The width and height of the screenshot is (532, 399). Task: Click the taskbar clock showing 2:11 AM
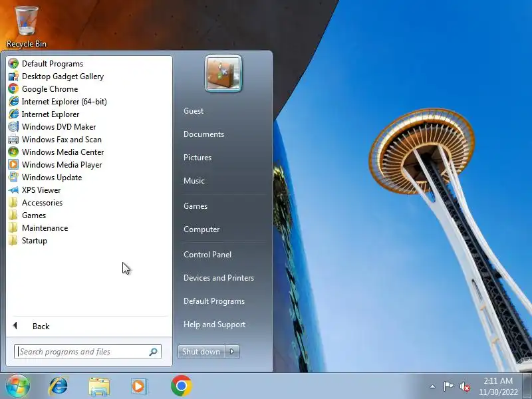click(498, 386)
